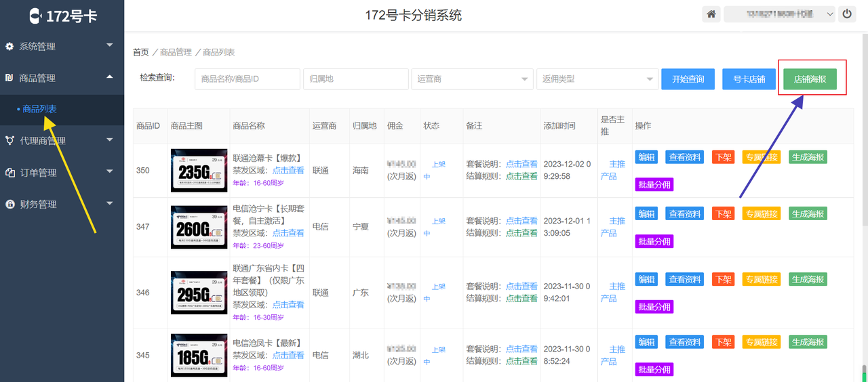
Task: Click 套餐说明 点击查看 for product 347
Action: pyautogui.click(x=521, y=221)
